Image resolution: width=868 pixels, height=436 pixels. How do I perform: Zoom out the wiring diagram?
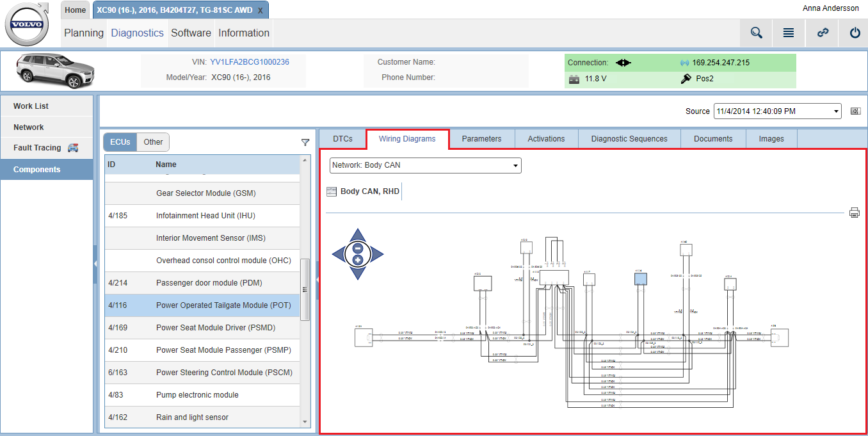[358, 248]
